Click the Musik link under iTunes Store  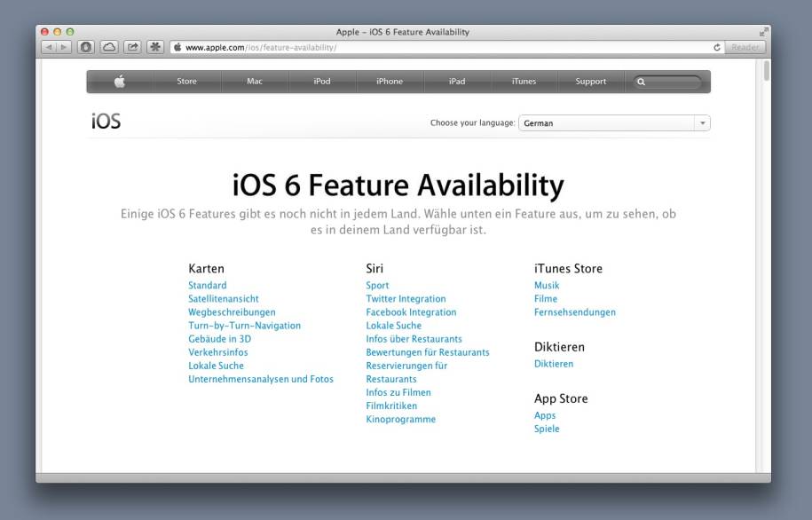pos(547,286)
